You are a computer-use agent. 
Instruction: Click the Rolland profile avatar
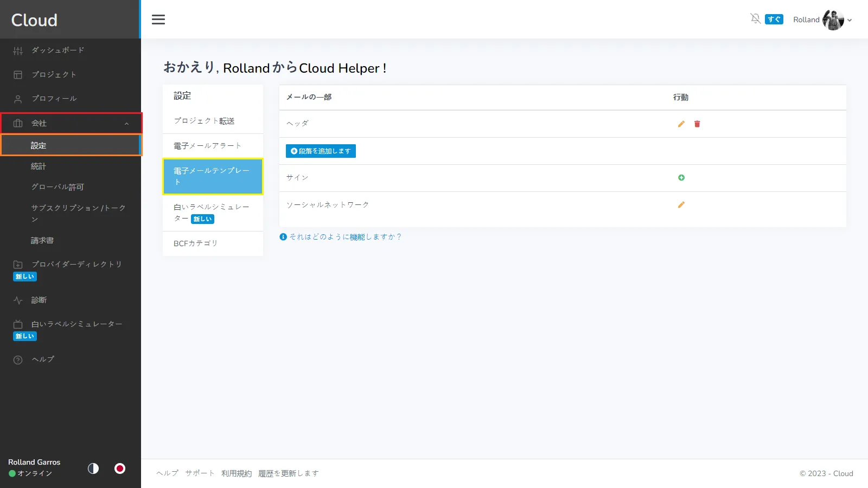pyautogui.click(x=833, y=20)
